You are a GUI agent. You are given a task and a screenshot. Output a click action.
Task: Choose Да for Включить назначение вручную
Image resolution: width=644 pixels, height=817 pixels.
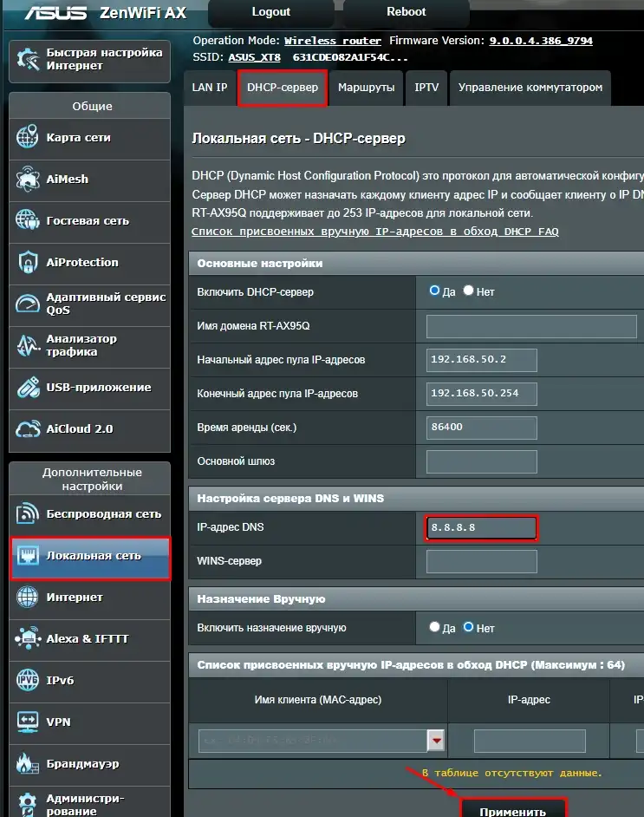click(434, 627)
